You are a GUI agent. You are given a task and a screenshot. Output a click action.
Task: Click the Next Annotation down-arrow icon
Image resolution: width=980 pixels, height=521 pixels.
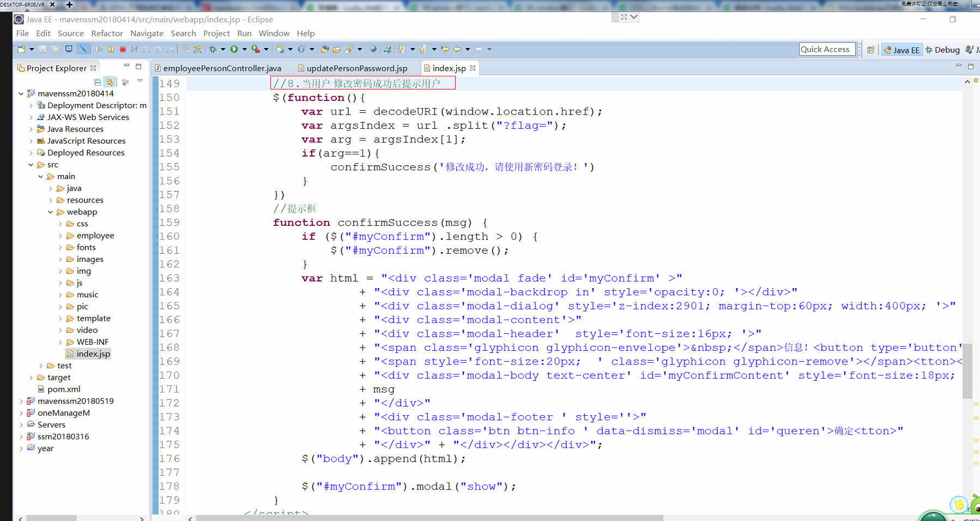coord(401,49)
